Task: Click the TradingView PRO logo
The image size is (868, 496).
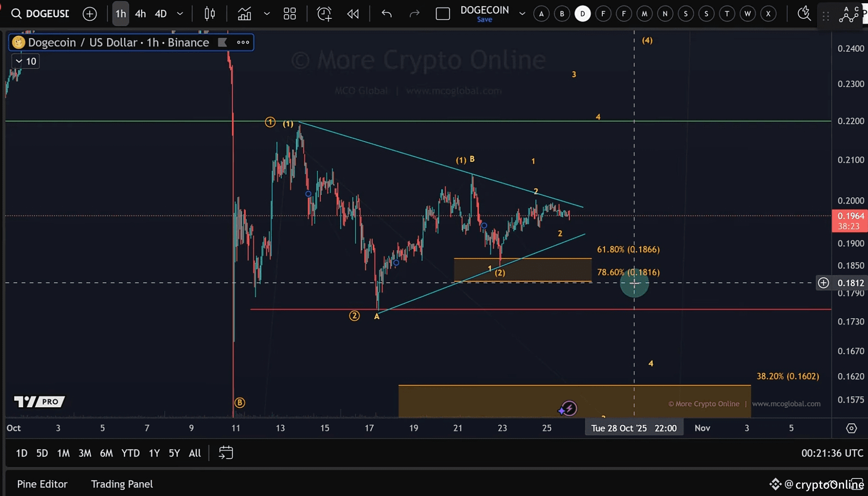Action: 40,402
